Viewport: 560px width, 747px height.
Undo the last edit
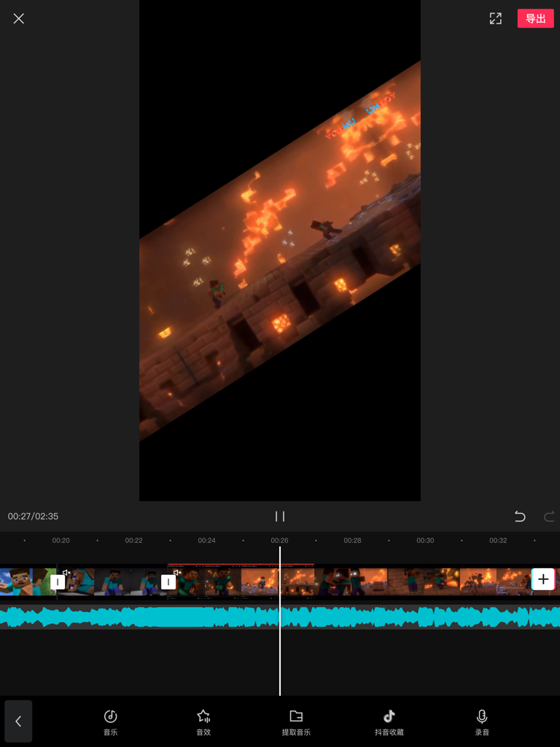tap(520, 516)
